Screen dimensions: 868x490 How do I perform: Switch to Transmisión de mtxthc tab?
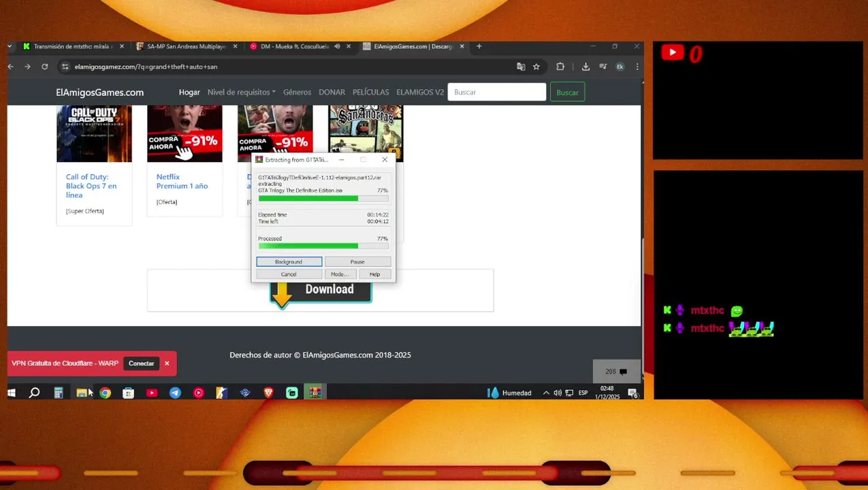point(73,46)
